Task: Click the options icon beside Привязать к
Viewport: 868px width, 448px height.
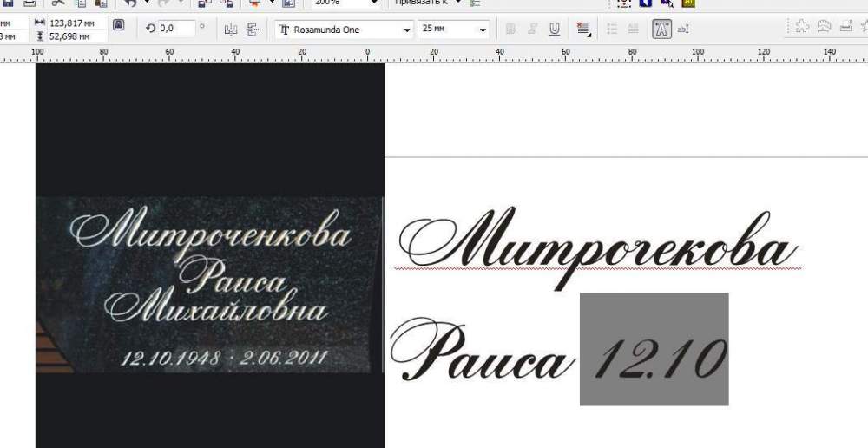Action: (475, 3)
